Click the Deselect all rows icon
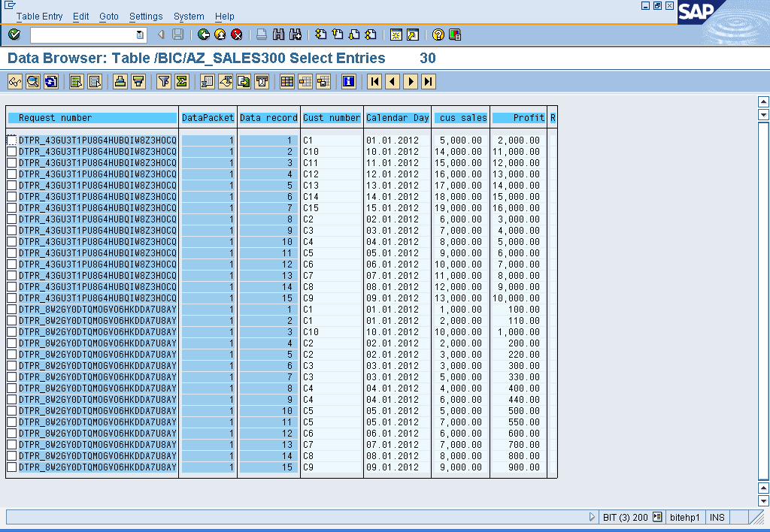 (x=94, y=81)
